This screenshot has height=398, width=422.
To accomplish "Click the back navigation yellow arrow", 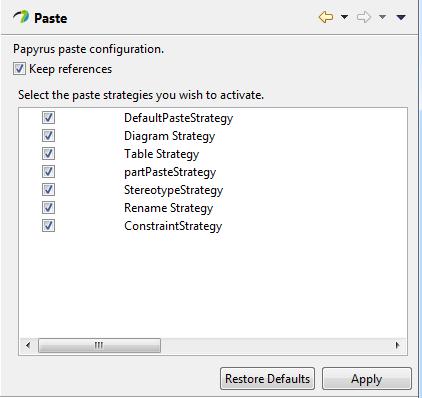I will (326, 17).
